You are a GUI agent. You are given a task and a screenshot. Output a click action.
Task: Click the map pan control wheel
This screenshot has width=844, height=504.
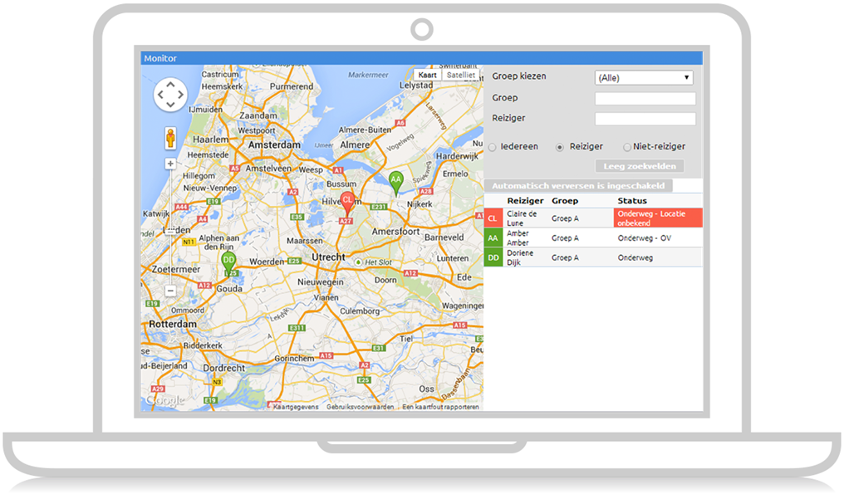coord(170,95)
